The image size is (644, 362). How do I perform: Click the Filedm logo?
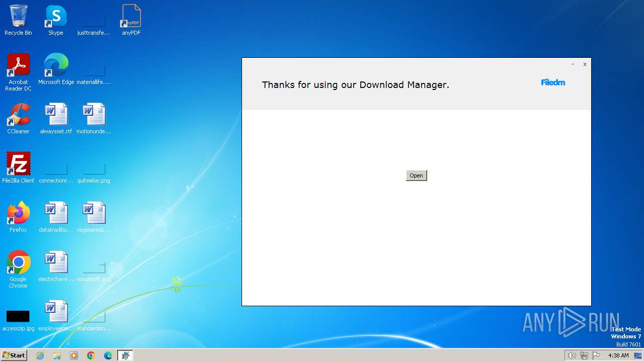tap(553, 82)
